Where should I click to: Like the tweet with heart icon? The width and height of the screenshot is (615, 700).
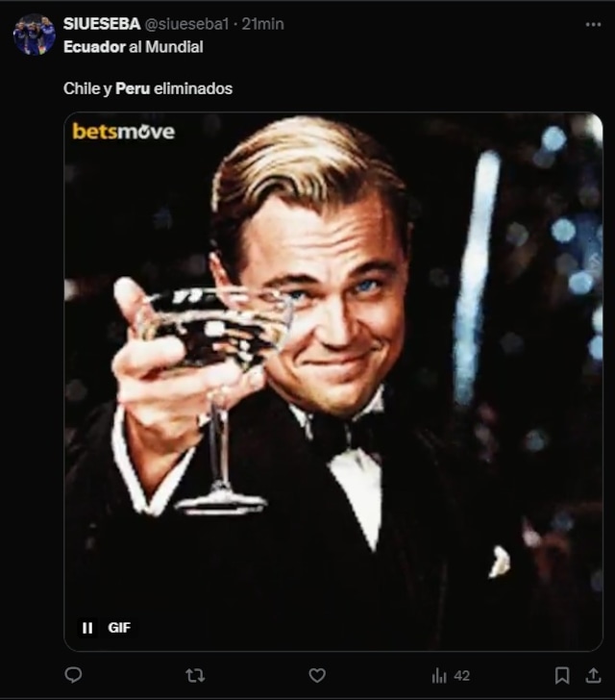pos(317,675)
